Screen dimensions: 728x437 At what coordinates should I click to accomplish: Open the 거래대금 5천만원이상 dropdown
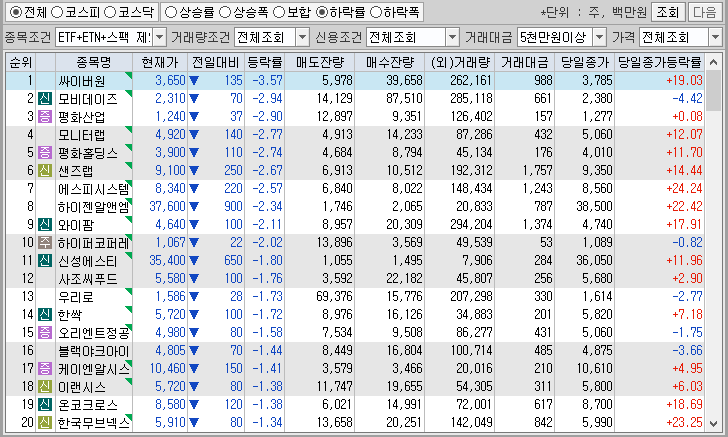pos(599,37)
